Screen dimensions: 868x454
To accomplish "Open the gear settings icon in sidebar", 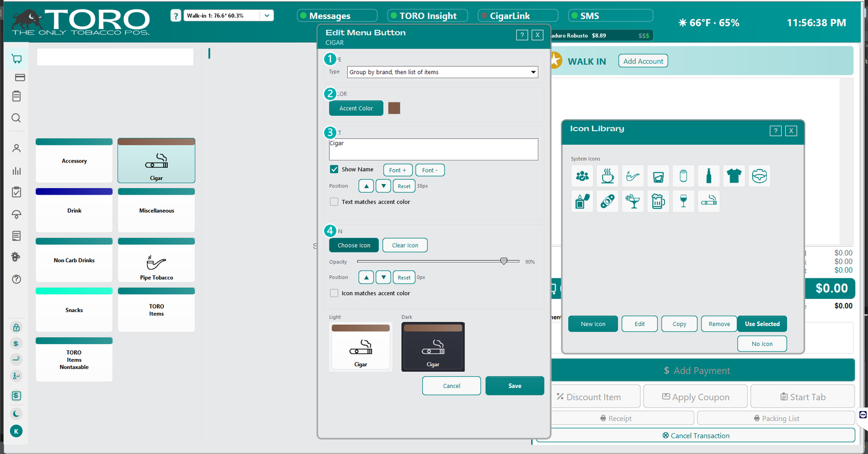I will 16,257.
